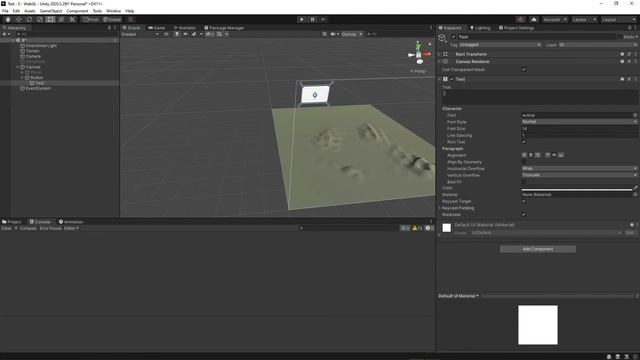This screenshot has height=360, width=640.
Task: Open the Assets menu
Action: [29, 11]
